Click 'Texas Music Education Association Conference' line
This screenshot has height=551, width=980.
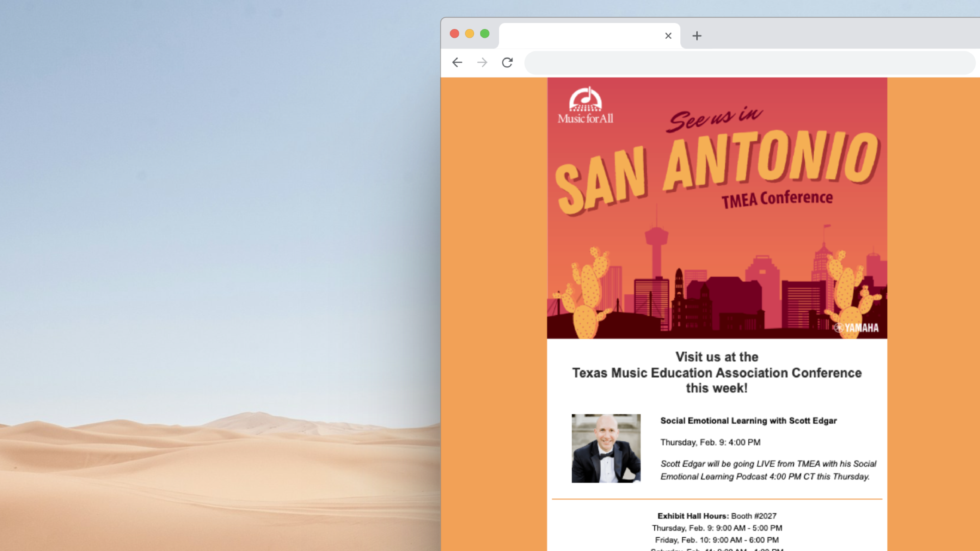pyautogui.click(x=717, y=373)
